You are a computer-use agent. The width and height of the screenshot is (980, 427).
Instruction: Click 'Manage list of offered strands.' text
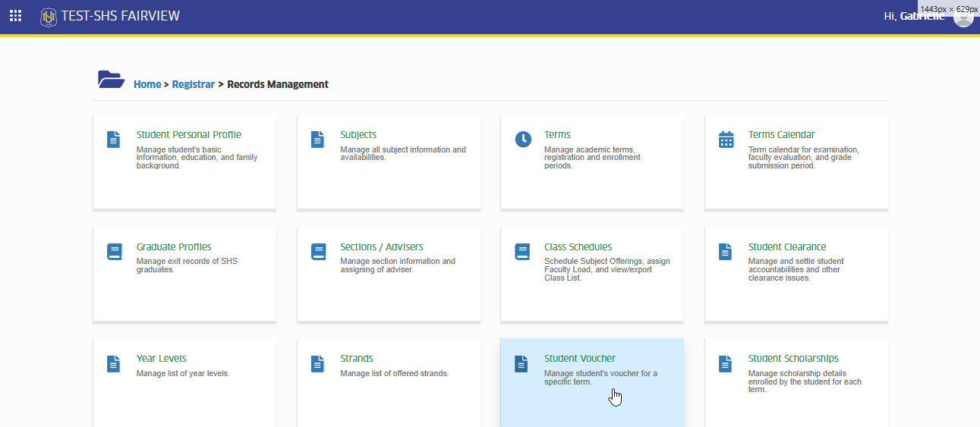395,373
